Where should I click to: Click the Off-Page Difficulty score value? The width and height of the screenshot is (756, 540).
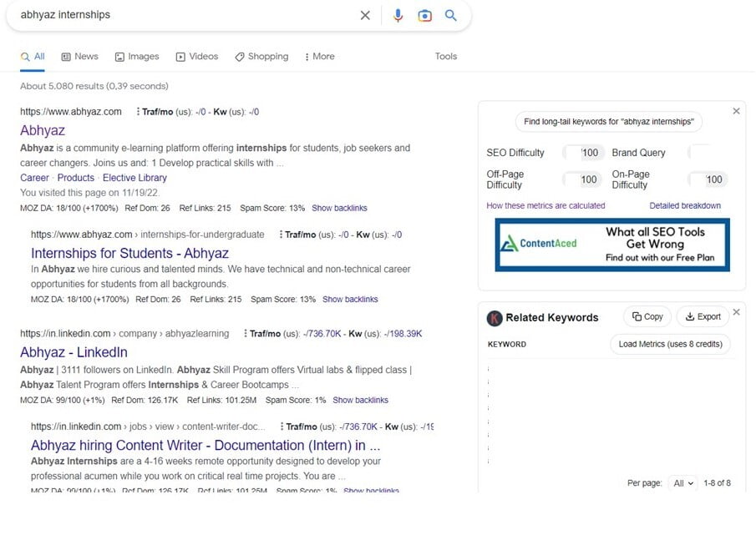click(x=582, y=179)
